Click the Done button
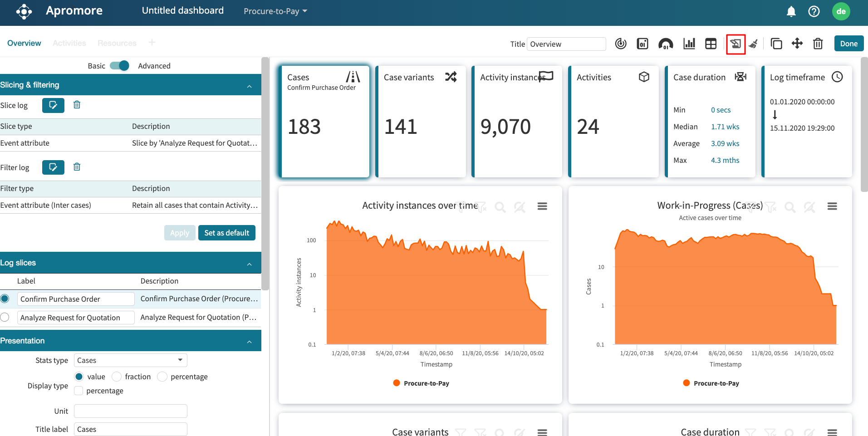868x436 pixels. pos(848,44)
